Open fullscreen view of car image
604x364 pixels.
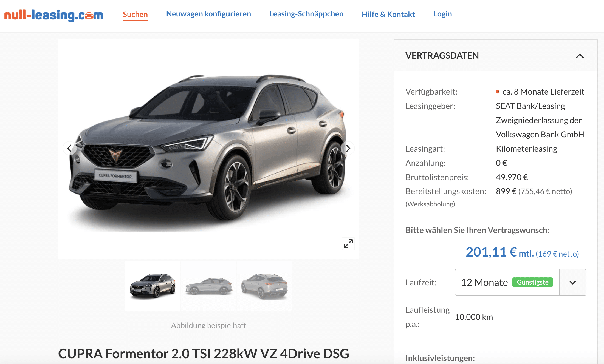tap(348, 243)
